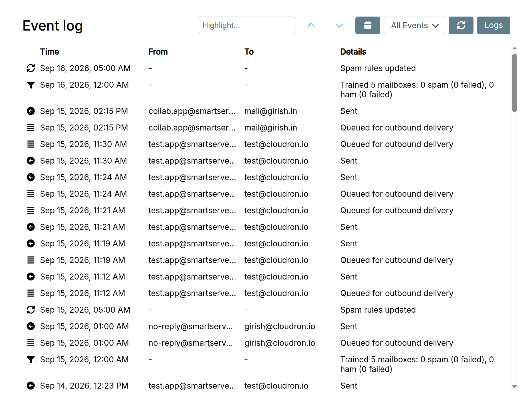This screenshot has height=418, width=532.
Task: Click the calendar date filter button
Action: [x=367, y=25]
